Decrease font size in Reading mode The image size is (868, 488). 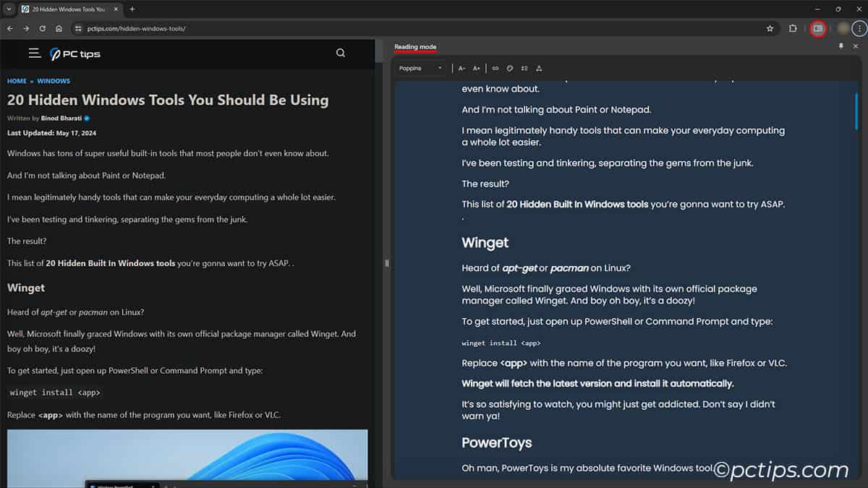(x=461, y=68)
